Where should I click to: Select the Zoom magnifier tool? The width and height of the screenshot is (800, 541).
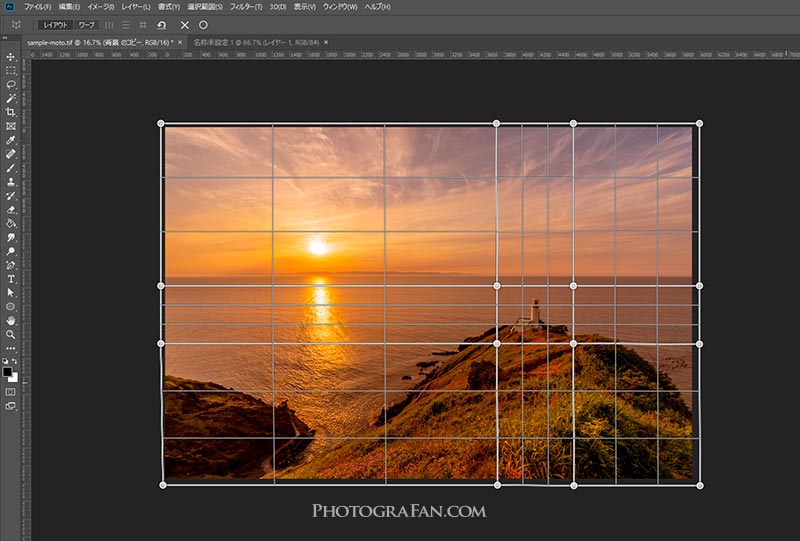(10, 334)
